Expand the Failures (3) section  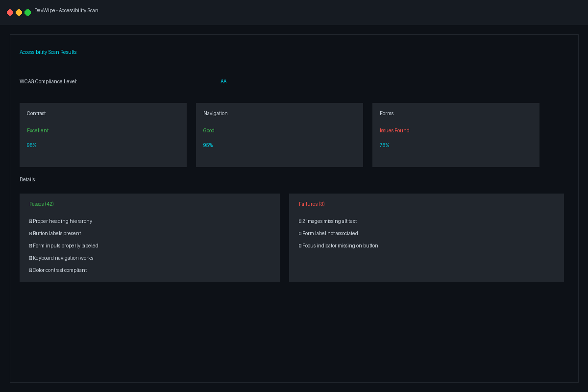(x=312, y=204)
